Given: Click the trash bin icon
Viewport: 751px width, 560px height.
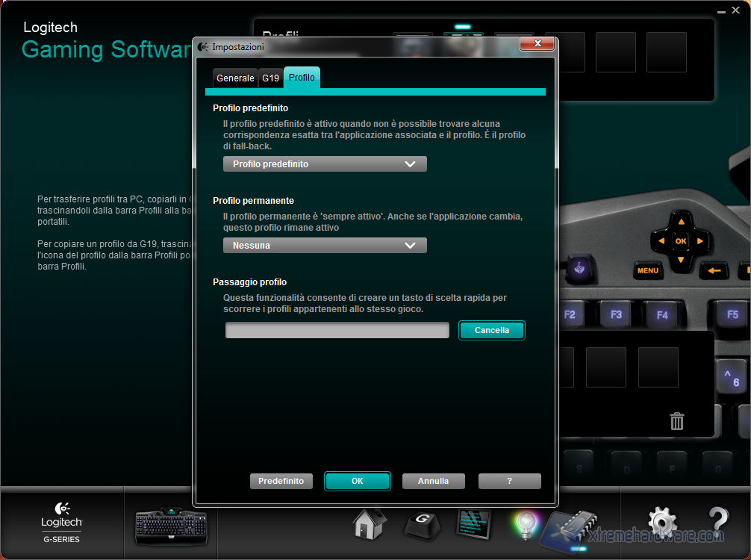Looking at the screenshot, I should pos(677,422).
